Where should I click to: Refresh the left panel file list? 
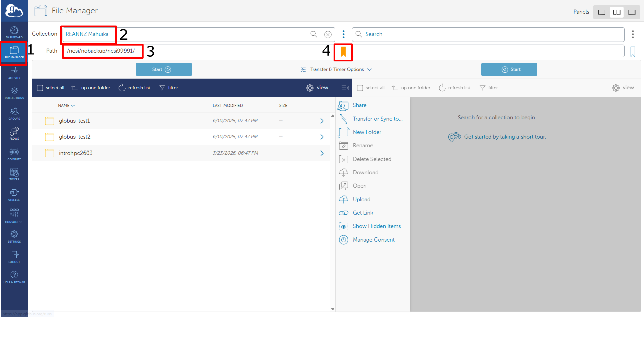pyautogui.click(x=135, y=88)
